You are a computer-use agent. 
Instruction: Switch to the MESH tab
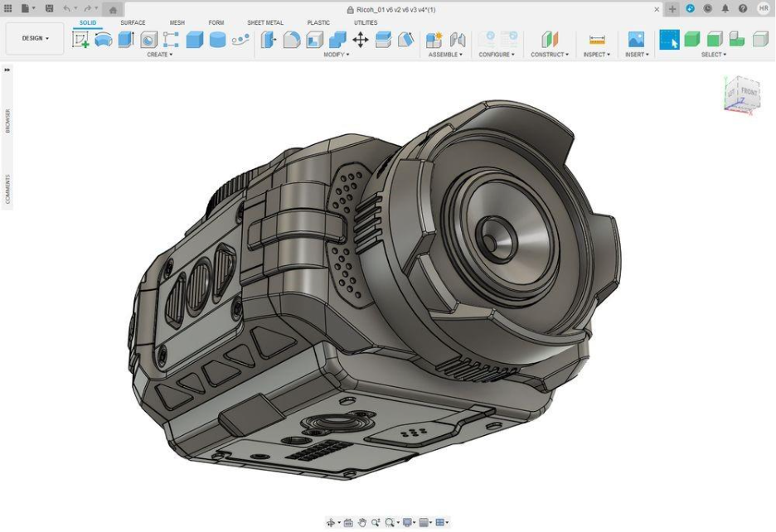[x=177, y=22]
